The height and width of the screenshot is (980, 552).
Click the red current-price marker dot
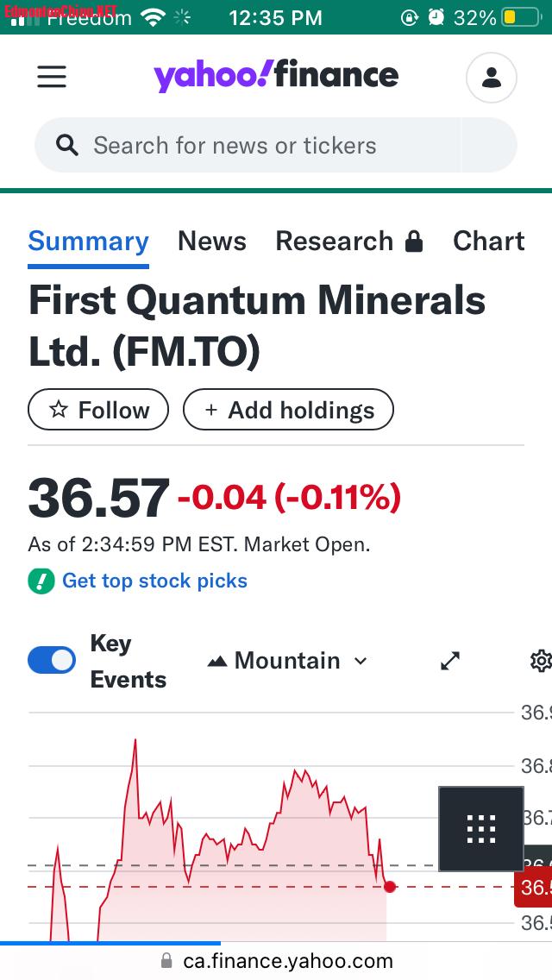(390, 887)
